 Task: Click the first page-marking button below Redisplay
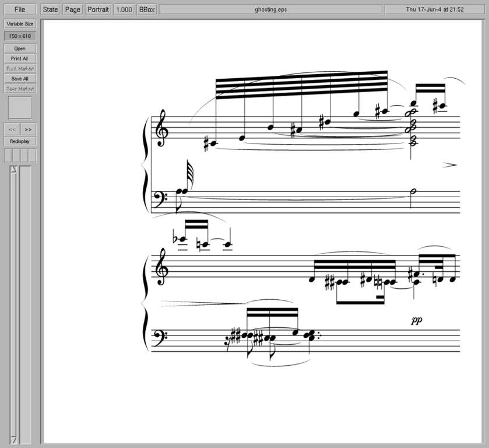[x=8, y=155]
